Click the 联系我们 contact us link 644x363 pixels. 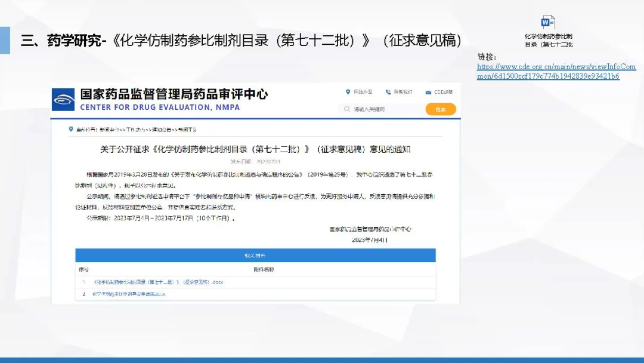(x=403, y=92)
